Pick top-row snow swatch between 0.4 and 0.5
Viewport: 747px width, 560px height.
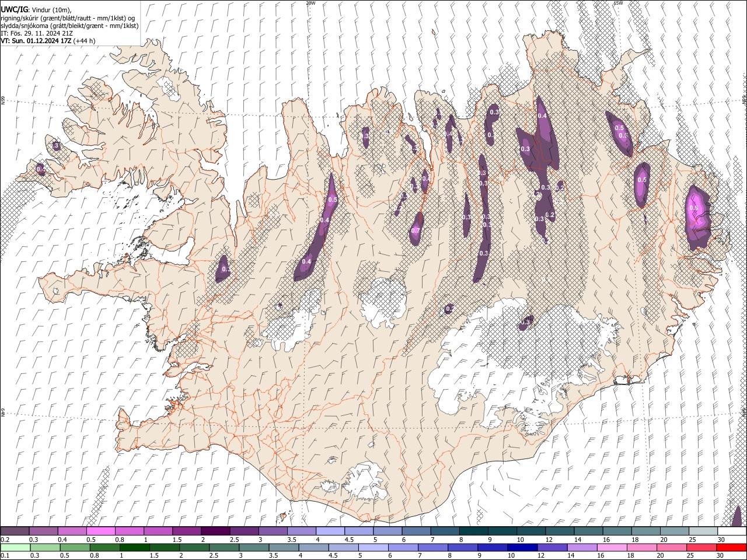coord(72,531)
